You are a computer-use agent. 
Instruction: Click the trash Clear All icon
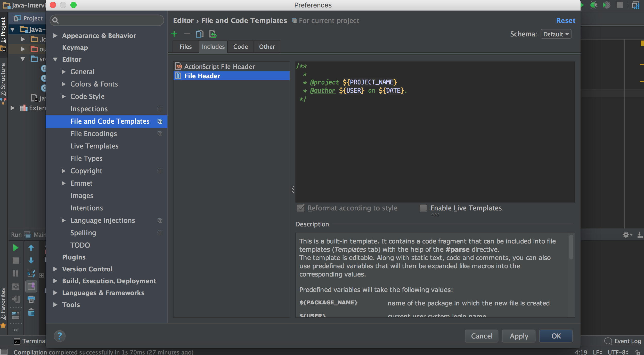click(x=31, y=312)
